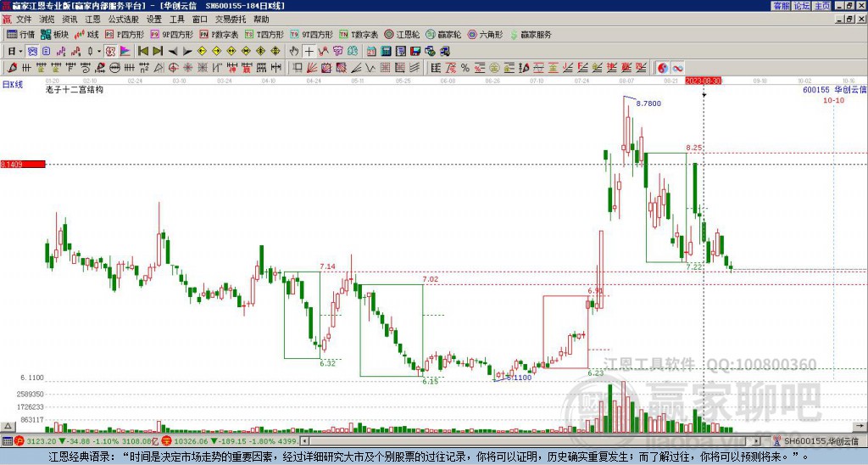The image size is (868, 465).
Task: Click the right-arrow button beside volume panel
Action: point(860,426)
